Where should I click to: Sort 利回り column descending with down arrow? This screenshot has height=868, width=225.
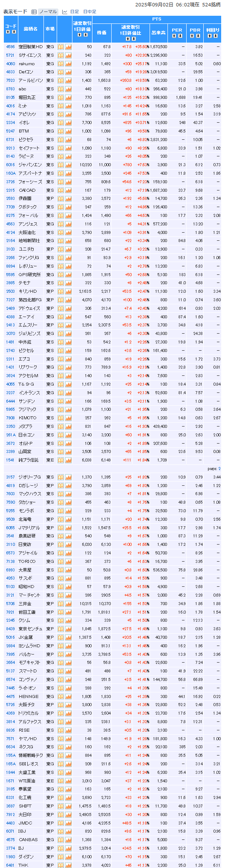coord(215,36)
